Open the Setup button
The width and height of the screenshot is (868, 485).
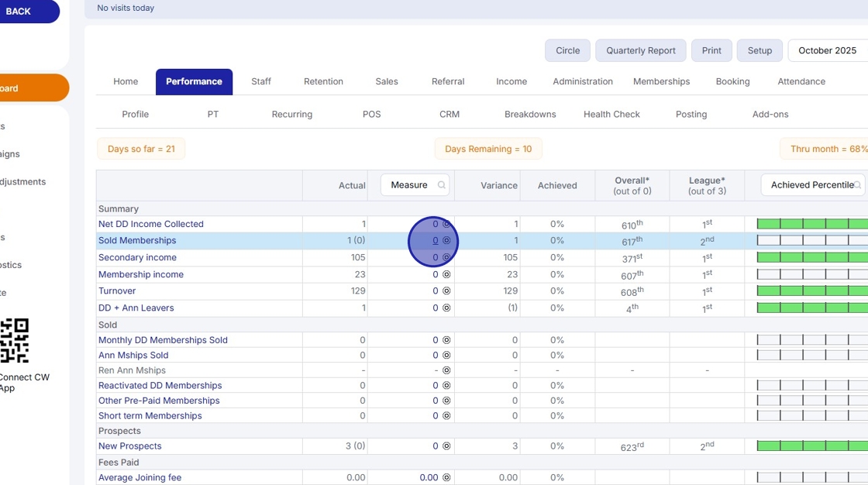(759, 50)
